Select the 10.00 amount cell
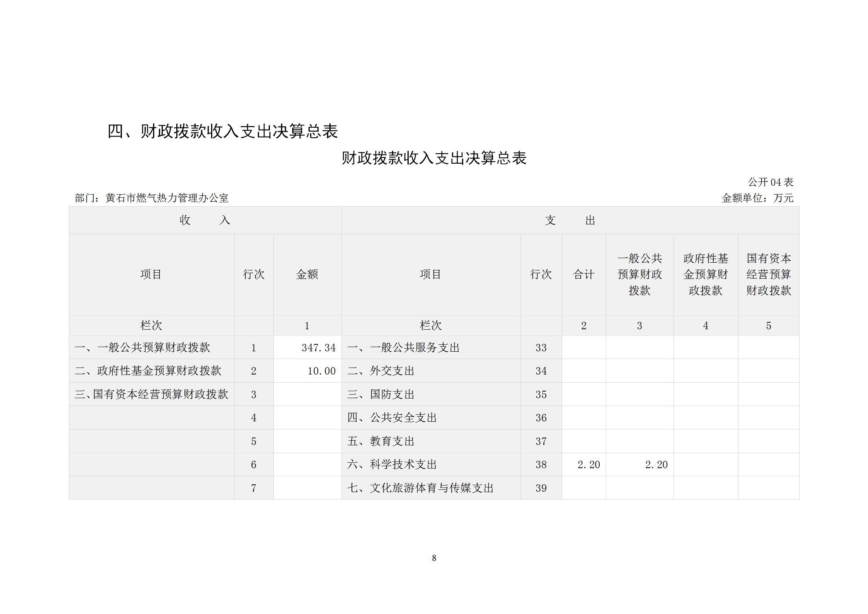 pyautogui.click(x=321, y=371)
